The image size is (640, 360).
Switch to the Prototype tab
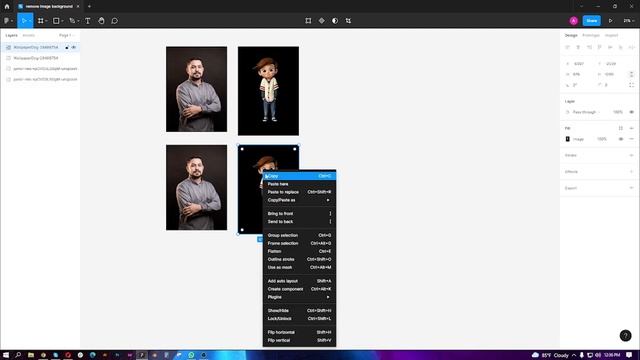(x=591, y=36)
